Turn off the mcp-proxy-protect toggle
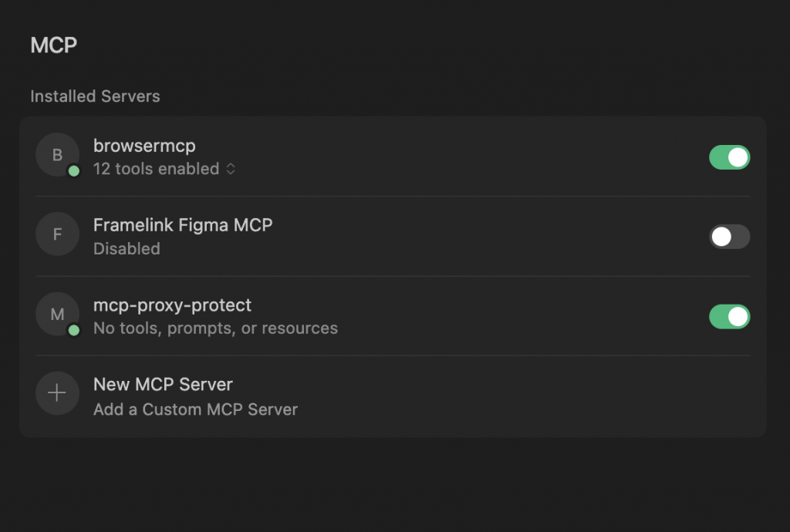Screen dimensions: 790x532 pyautogui.click(x=729, y=317)
